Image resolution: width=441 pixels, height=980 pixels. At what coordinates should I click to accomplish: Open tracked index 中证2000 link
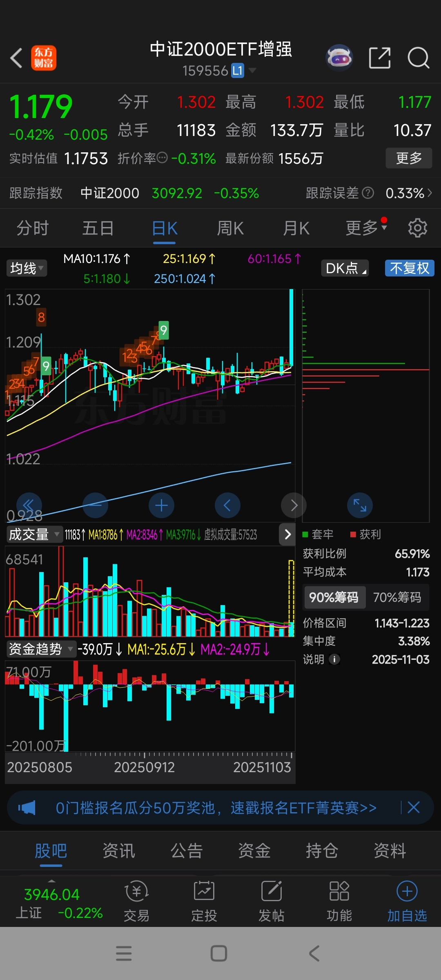click(110, 193)
